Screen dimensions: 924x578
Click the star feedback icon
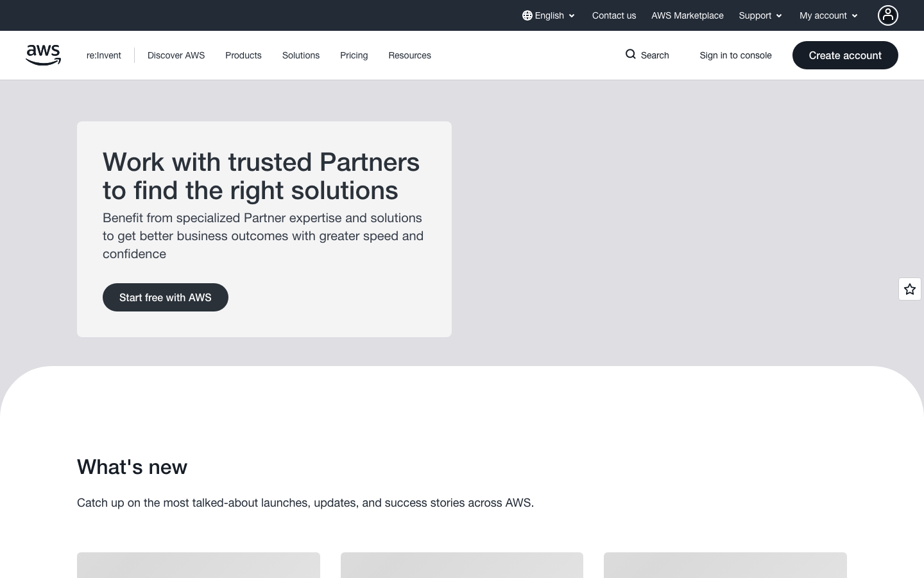point(910,289)
